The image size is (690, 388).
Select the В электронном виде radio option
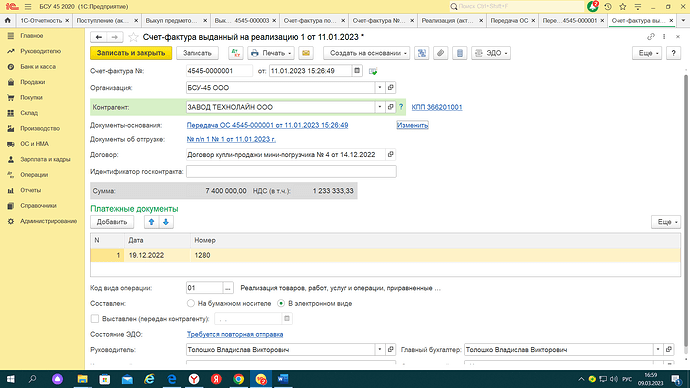(281, 303)
